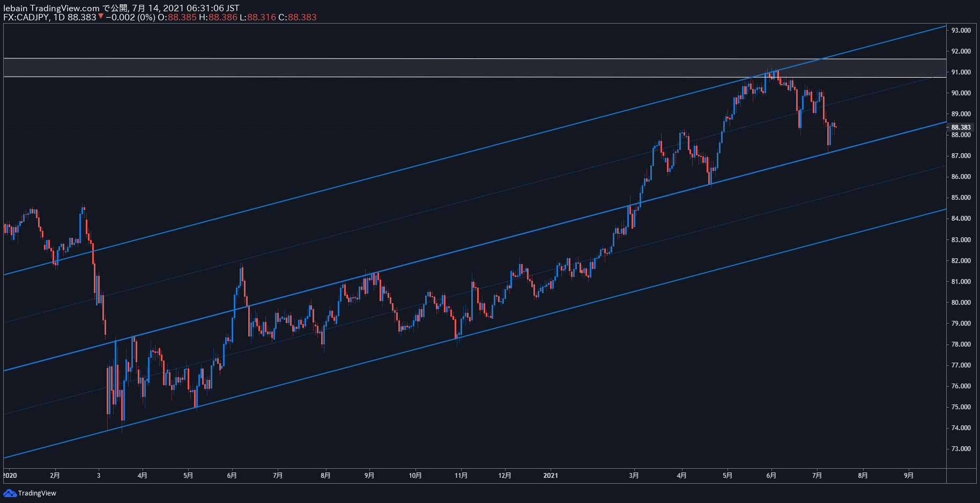Click the 87.000 price axis label
The image size is (980, 503).
click(x=961, y=156)
